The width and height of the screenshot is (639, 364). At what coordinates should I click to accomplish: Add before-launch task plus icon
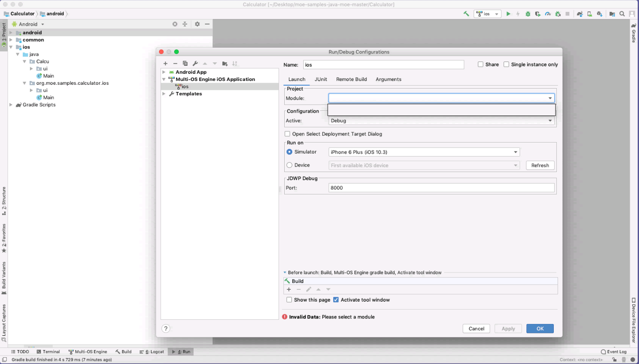[x=289, y=289]
